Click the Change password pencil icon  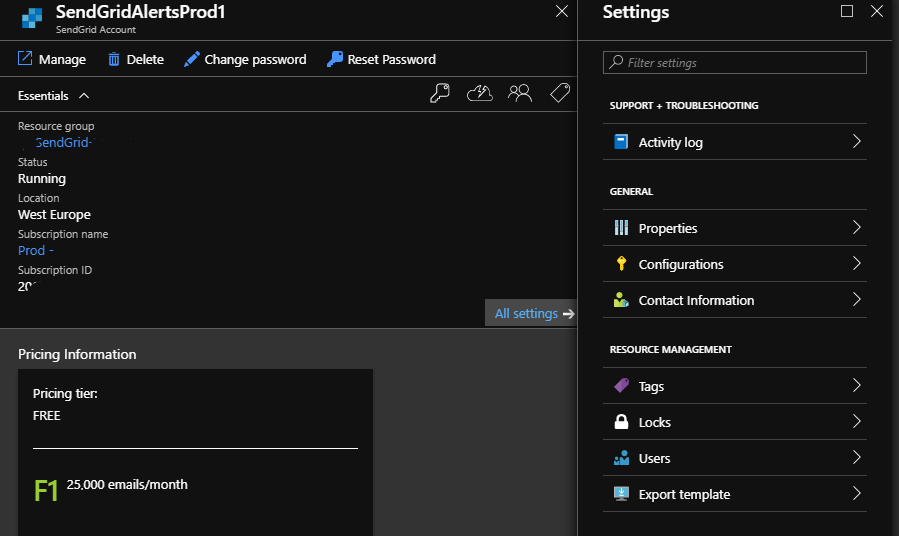pyautogui.click(x=191, y=59)
